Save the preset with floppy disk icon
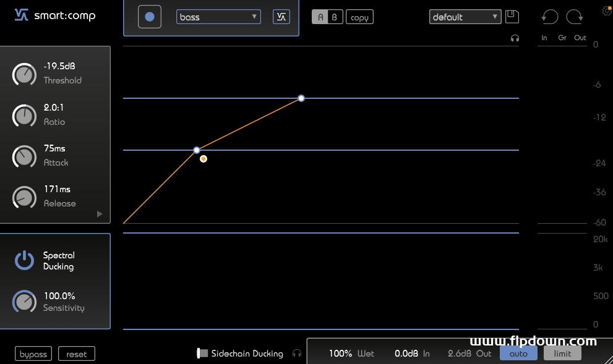Viewport: 613px width, 364px height. pyautogui.click(x=512, y=17)
